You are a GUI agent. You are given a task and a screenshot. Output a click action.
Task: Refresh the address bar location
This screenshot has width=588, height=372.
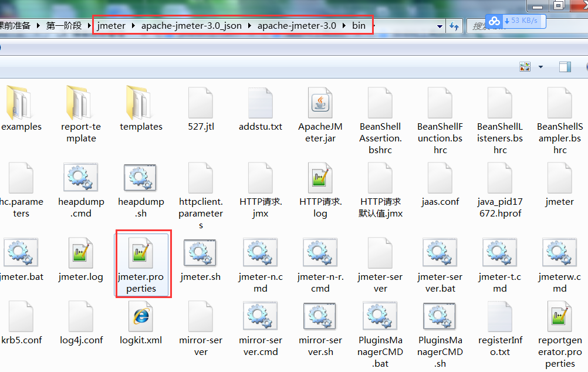[454, 26]
